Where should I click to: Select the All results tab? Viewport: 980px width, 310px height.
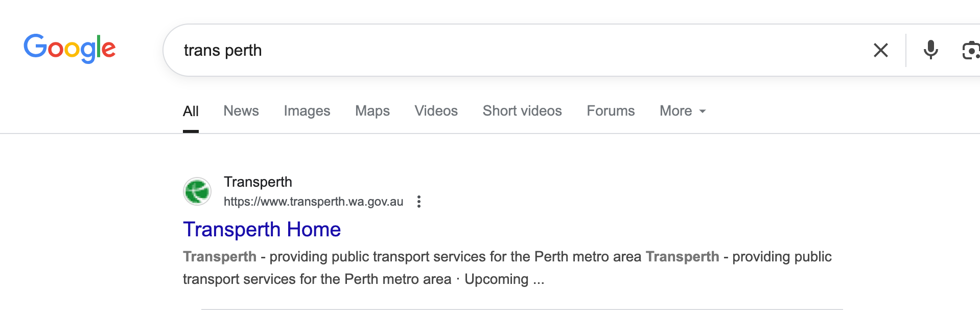tap(191, 111)
